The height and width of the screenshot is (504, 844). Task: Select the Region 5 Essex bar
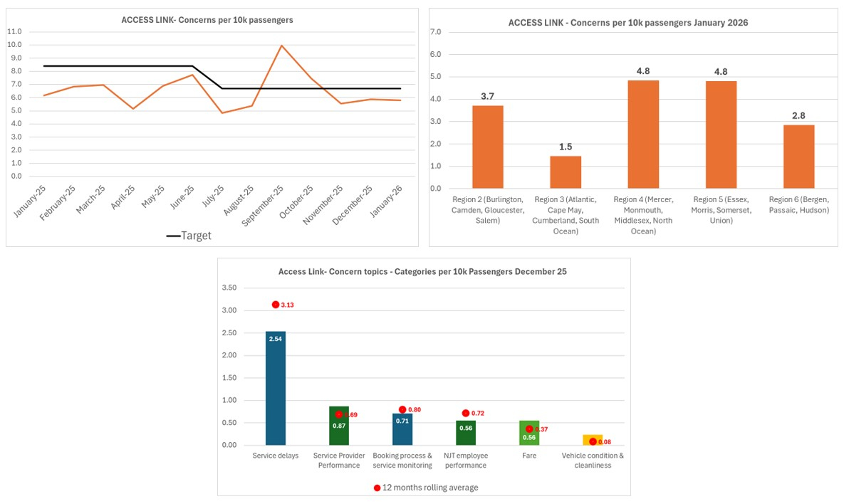point(721,135)
